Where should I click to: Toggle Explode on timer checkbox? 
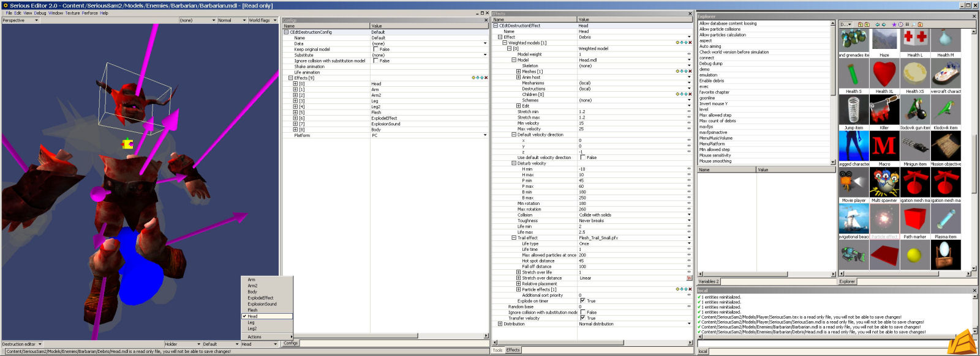tap(582, 301)
